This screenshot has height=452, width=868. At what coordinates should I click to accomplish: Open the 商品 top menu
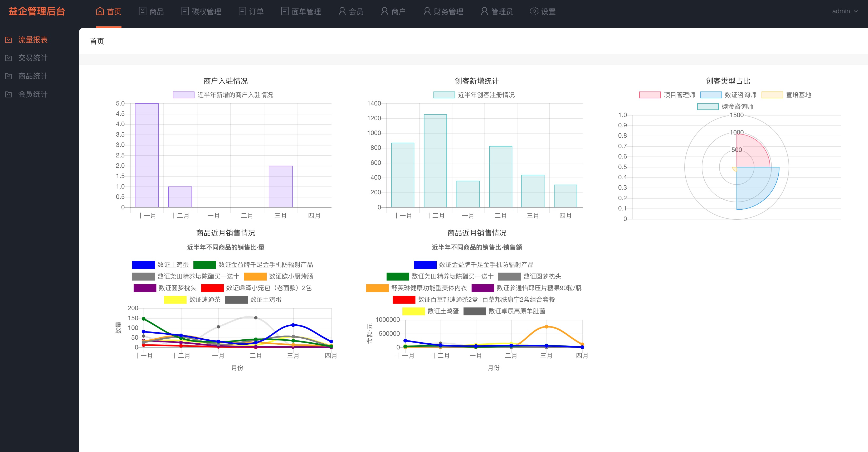coord(151,11)
